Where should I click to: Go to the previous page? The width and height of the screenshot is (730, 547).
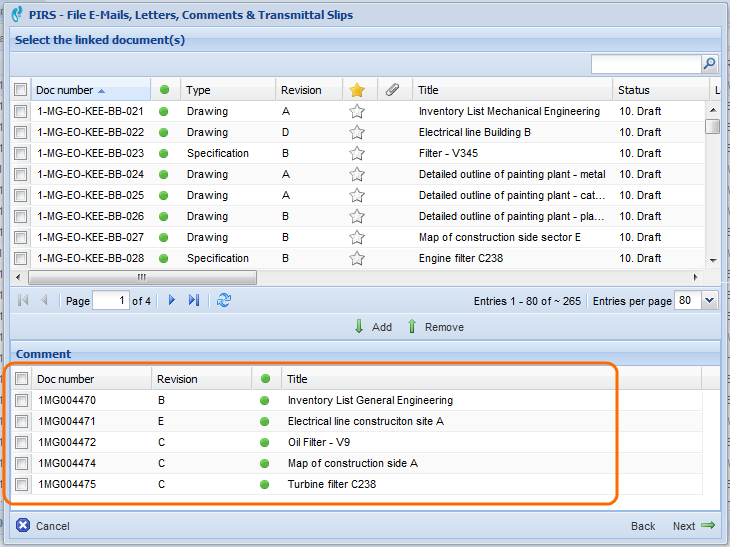[45, 300]
